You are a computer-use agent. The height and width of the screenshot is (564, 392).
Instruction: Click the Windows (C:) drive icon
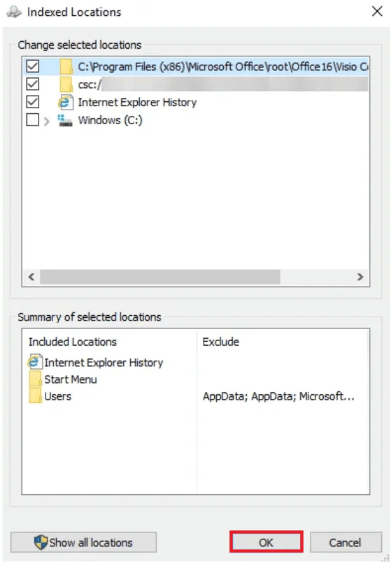pyautogui.click(x=65, y=120)
